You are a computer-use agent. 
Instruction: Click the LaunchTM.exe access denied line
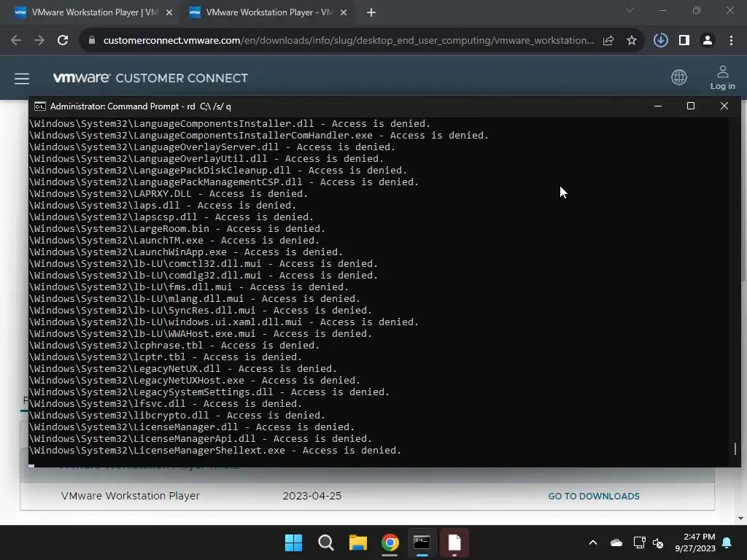(x=174, y=241)
